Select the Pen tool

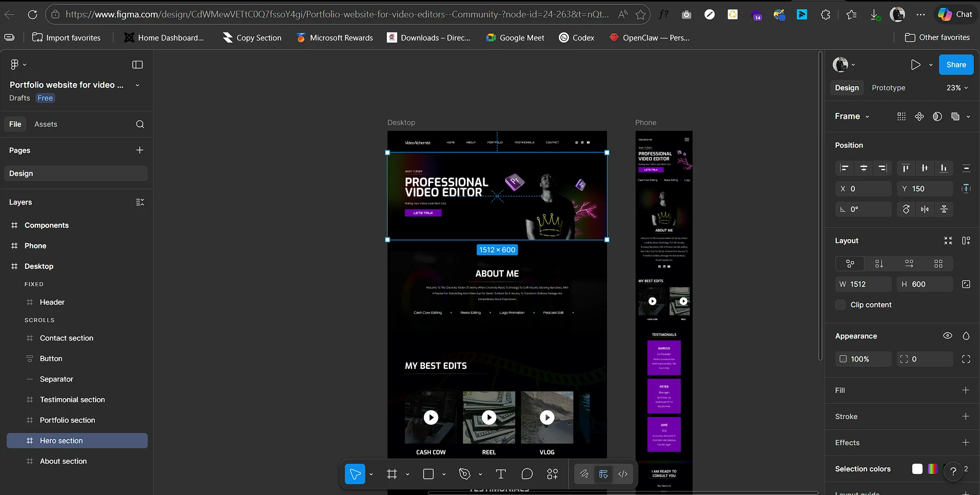coord(465,474)
